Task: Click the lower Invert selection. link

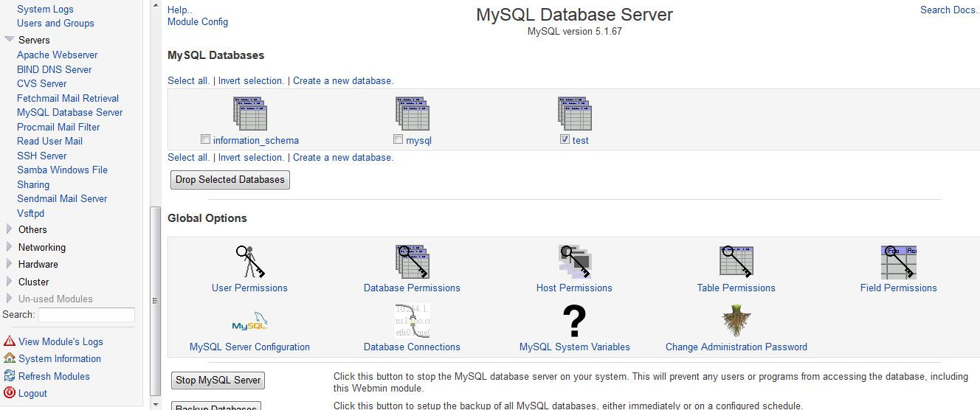Action: click(x=252, y=157)
